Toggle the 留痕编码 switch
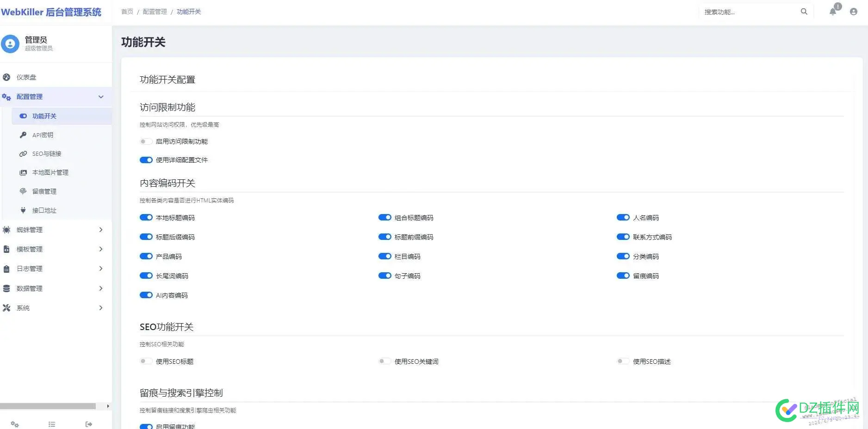Screen dimensions: 868x429 coord(623,276)
